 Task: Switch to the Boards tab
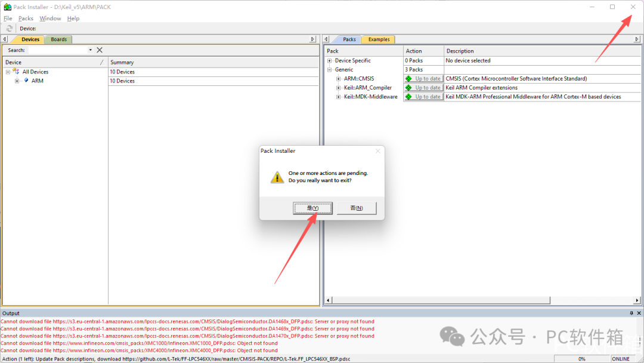[x=58, y=39]
